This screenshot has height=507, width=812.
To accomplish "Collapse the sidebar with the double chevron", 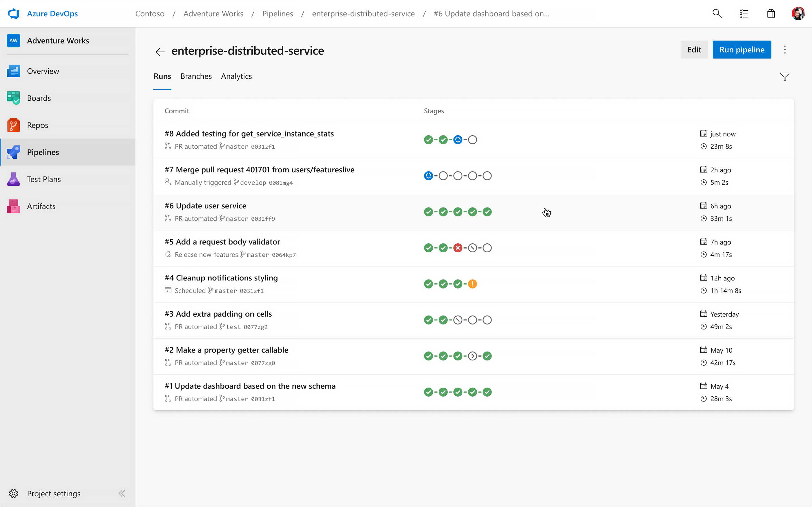I will coord(122,493).
